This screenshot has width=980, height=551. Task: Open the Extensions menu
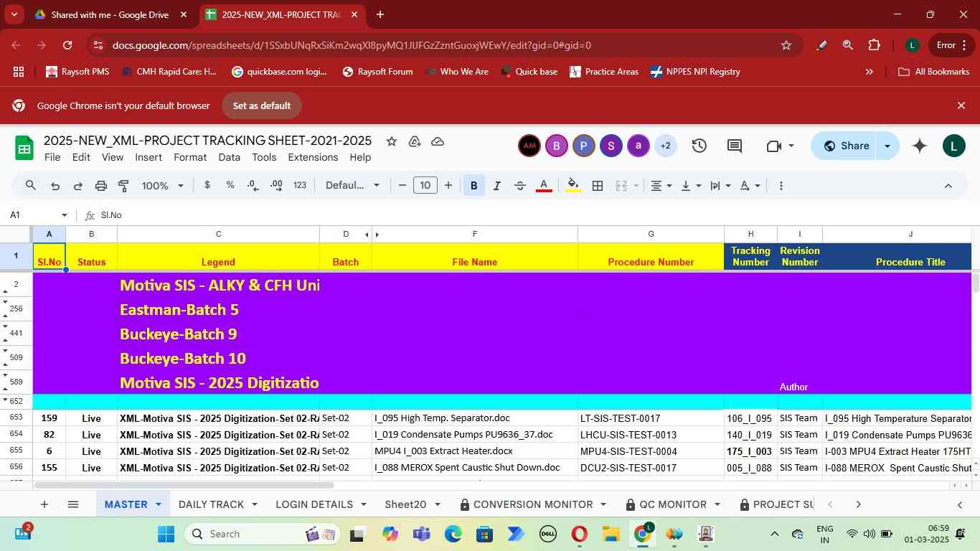coord(312,157)
